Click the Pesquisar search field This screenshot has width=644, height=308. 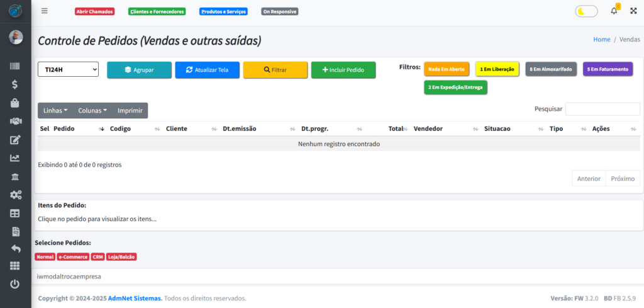tap(602, 109)
